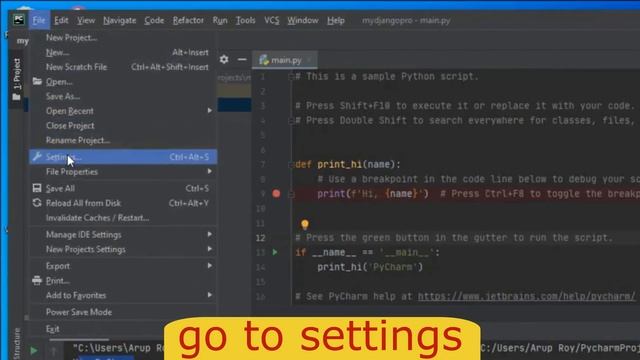The width and height of the screenshot is (640, 360).
Task: Click the up arrow in run console
Action: pos(53,351)
